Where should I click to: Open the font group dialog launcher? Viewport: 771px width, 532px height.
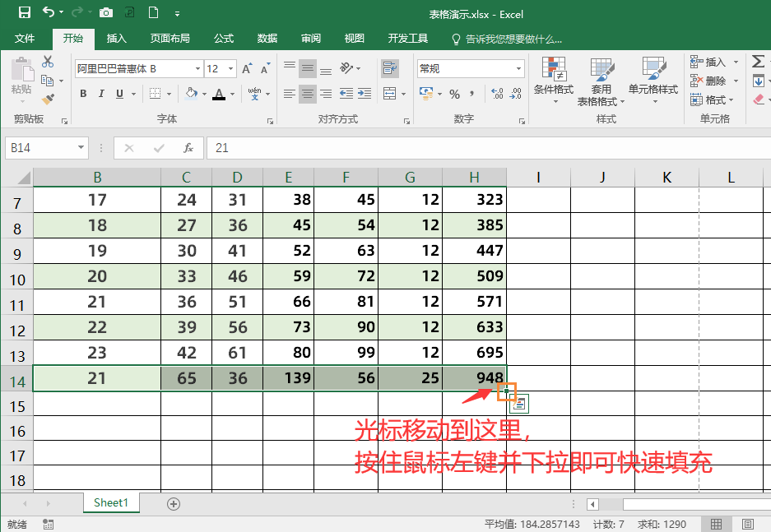pos(270,121)
